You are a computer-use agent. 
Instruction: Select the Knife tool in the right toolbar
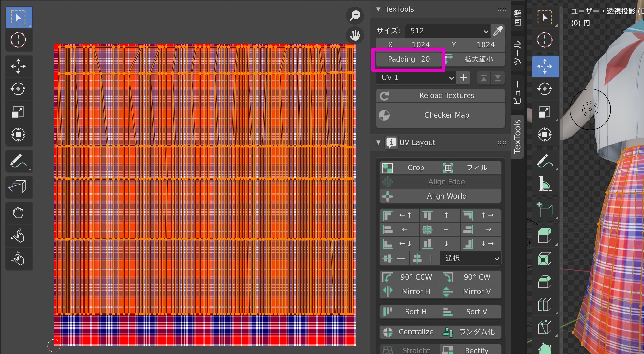(x=545, y=327)
